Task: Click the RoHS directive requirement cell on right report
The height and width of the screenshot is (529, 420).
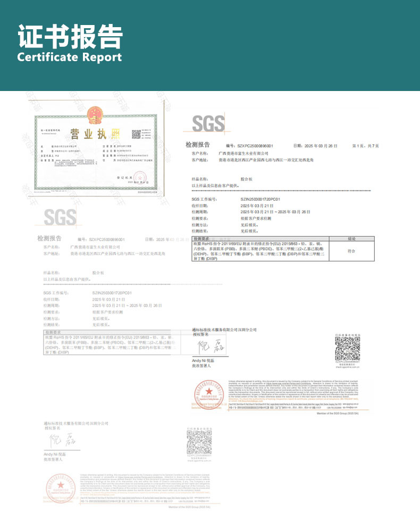Action: (x=260, y=251)
